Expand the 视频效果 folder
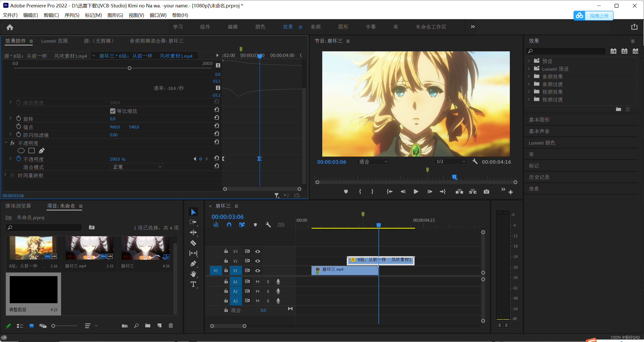Viewport: 644px width, 342px height. tap(529, 92)
